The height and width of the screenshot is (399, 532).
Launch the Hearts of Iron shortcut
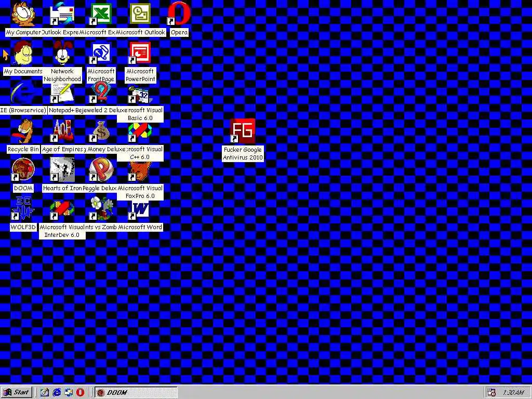[x=62, y=169]
